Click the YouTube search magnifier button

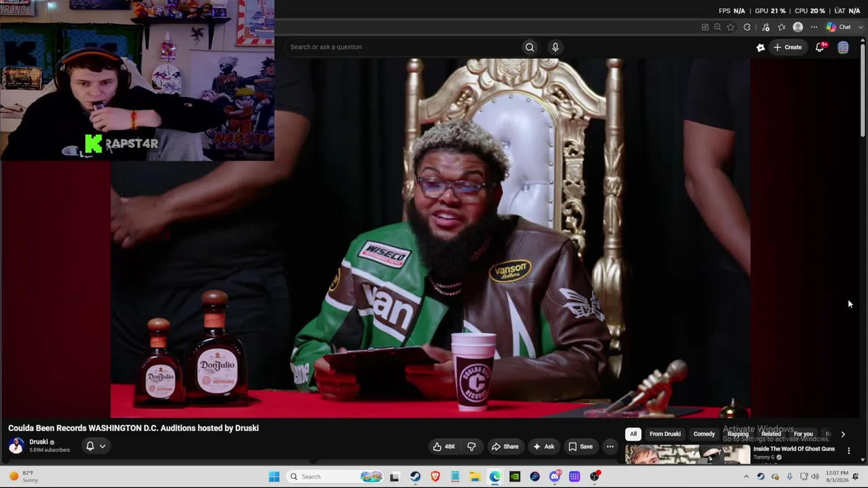[x=530, y=47]
